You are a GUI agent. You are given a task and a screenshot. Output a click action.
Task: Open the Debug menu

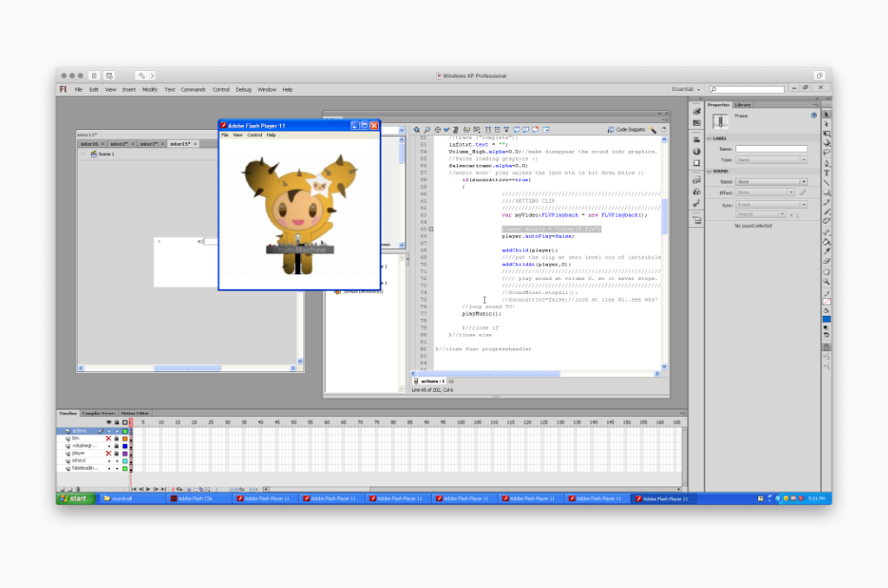coord(244,89)
